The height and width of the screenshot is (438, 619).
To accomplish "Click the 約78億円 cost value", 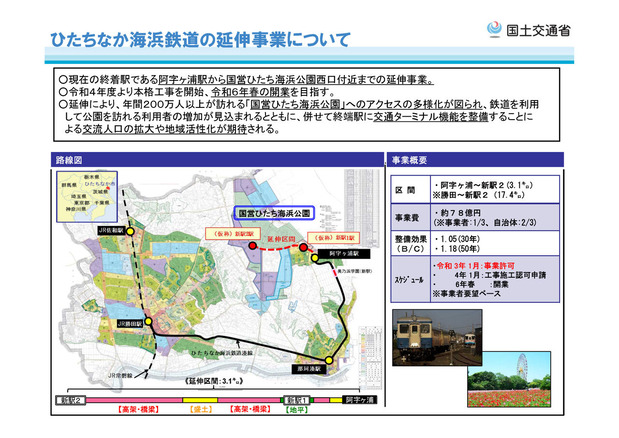I will coord(457,213).
